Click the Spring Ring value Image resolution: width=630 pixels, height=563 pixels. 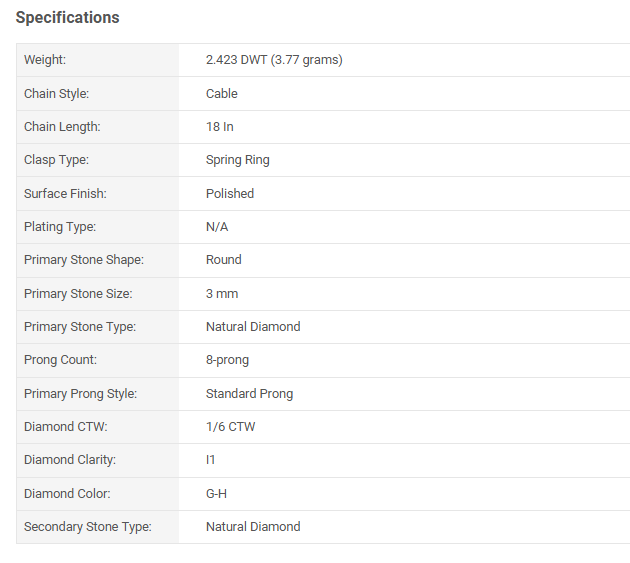click(x=238, y=160)
